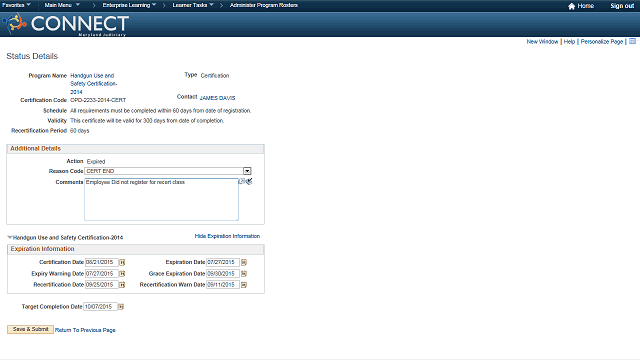Open Learner Tasks breadcrumb menu
The height and width of the screenshot is (360, 640).
click(x=193, y=5)
